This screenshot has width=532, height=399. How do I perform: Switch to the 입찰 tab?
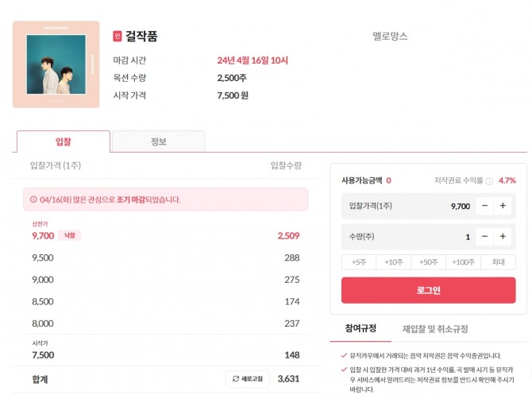click(x=64, y=141)
